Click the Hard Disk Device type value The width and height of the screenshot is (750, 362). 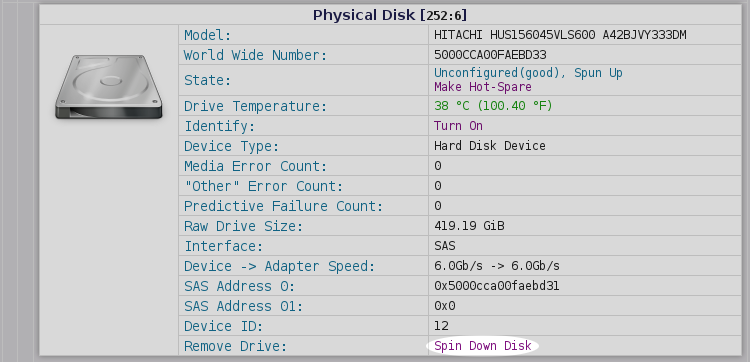point(490,146)
